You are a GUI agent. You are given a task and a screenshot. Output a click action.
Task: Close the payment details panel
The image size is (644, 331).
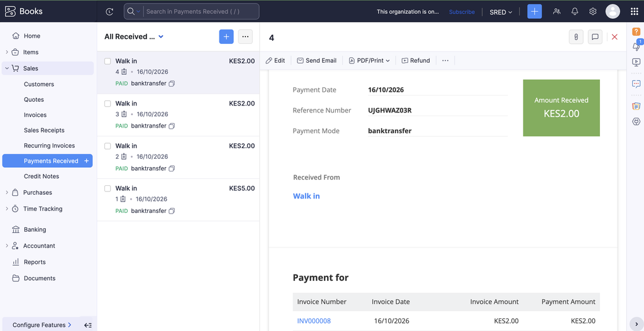point(614,37)
